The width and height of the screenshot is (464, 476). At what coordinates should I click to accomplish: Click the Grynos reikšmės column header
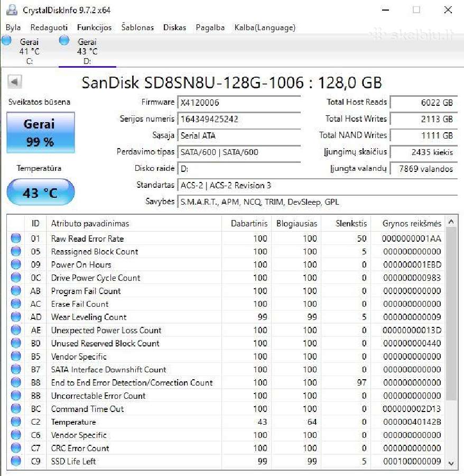pyautogui.click(x=407, y=224)
